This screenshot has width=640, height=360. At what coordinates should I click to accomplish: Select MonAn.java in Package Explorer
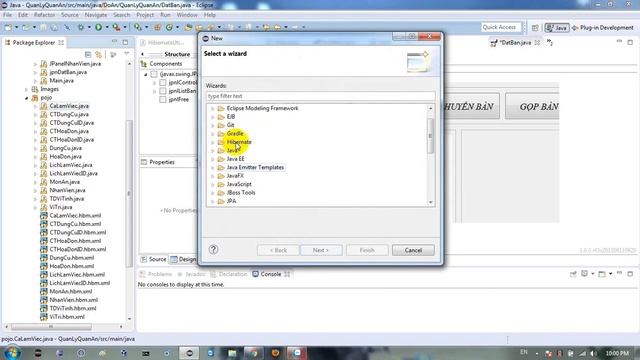click(x=64, y=182)
